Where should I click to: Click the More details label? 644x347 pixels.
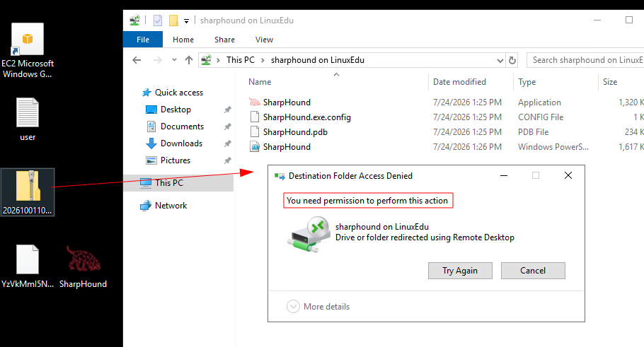pos(326,307)
